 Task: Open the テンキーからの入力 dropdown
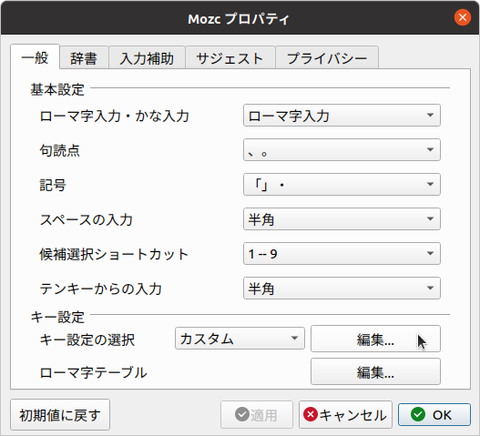click(342, 288)
